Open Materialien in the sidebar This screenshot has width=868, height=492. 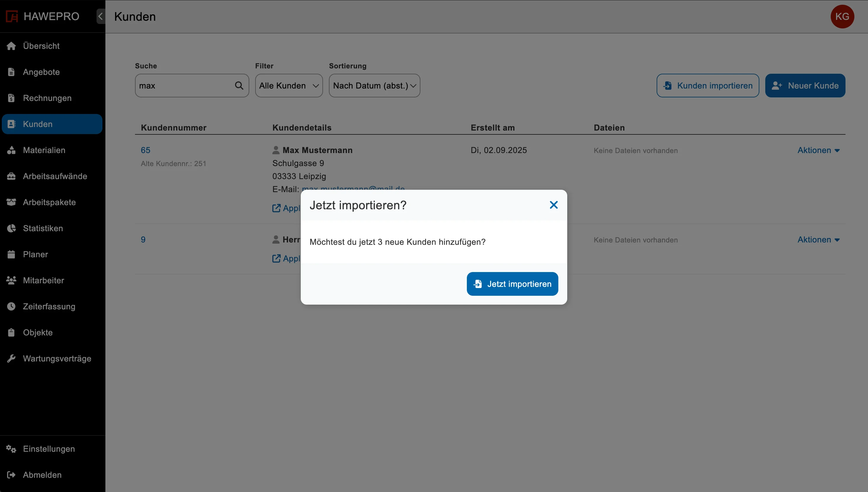click(x=52, y=150)
